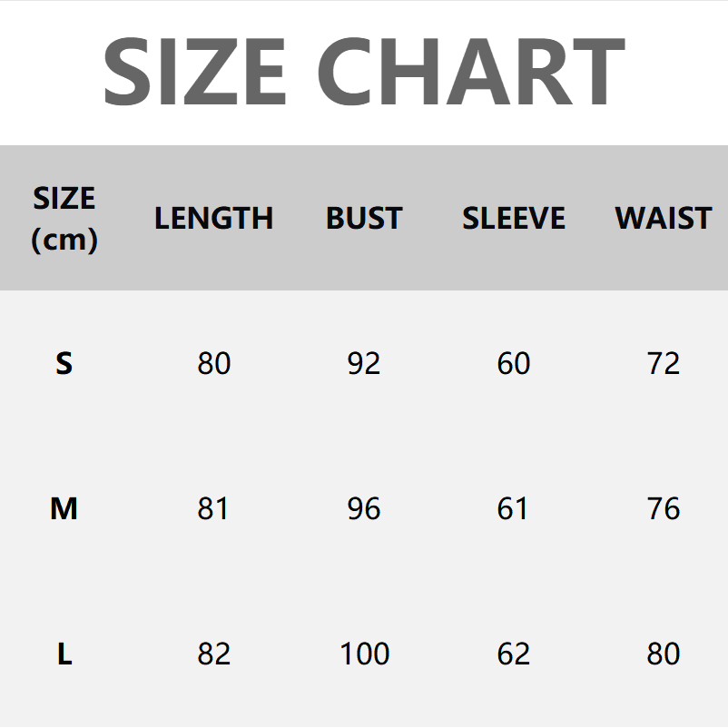Viewport: 728px width, 728px height.
Task: Click the BUST column header
Action: pyautogui.click(x=364, y=219)
